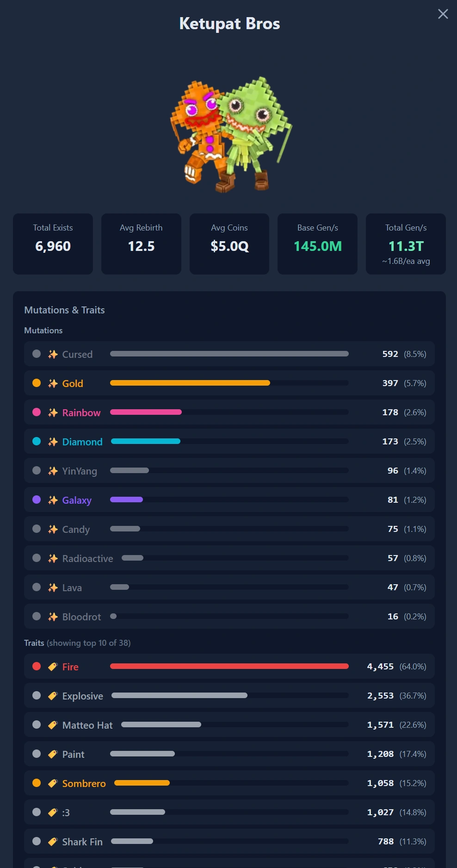Click the tag icon next to Matteo Hat
457x868 pixels.
(53, 725)
